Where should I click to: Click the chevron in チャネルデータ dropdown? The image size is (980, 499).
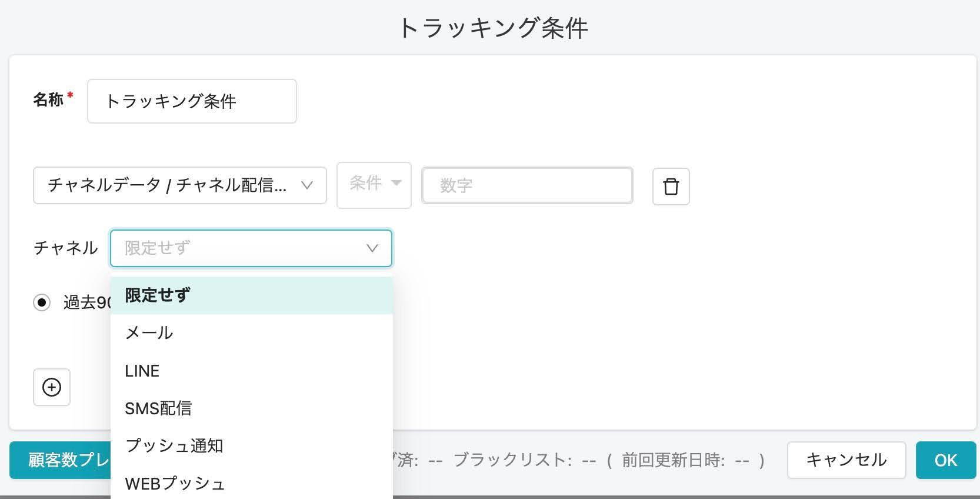pos(306,185)
